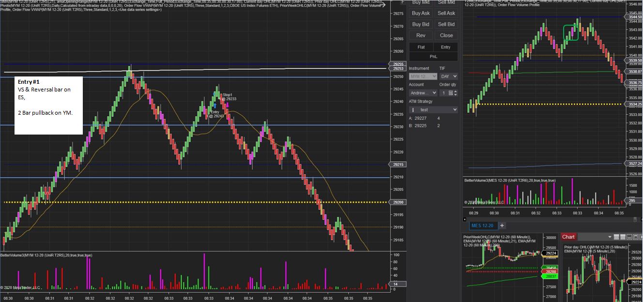Click 3534.25 price marker on MES axis

click(x=632, y=104)
